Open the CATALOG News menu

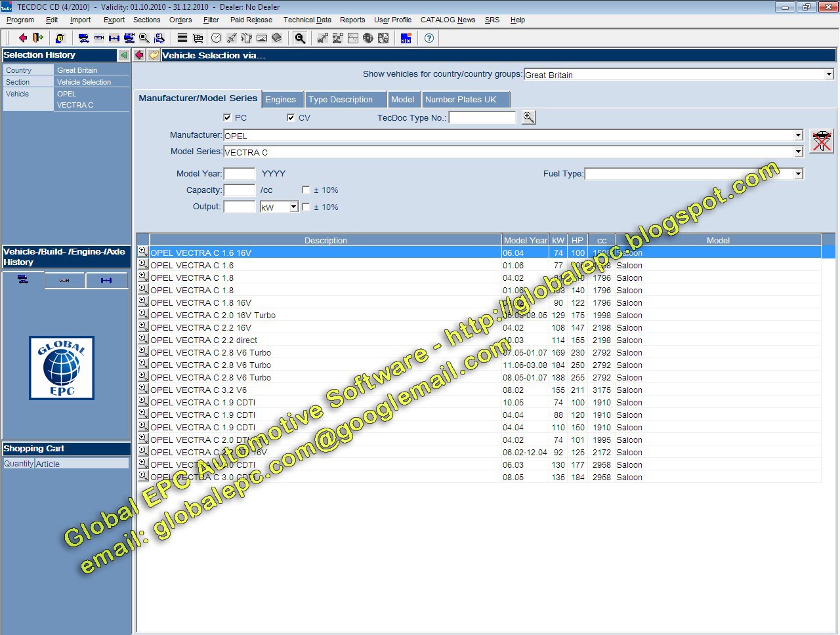pos(448,20)
